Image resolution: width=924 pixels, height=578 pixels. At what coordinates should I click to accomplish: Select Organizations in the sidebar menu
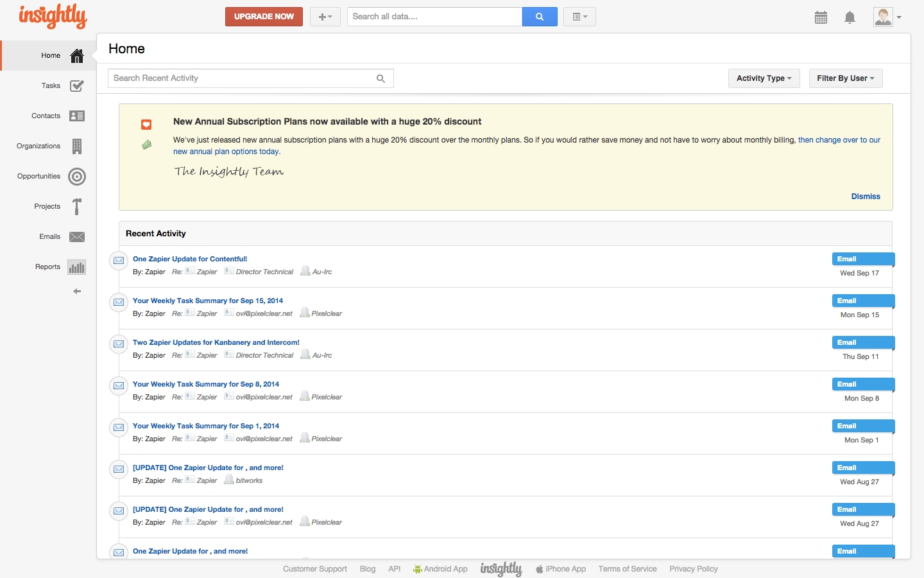38,146
